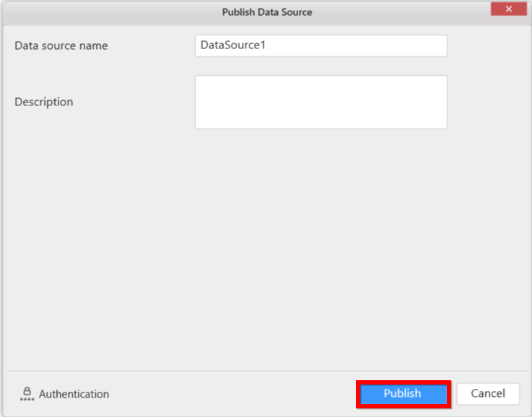The width and height of the screenshot is (532, 417).
Task: Close the Publish Data Source dialog
Action: (x=509, y=9)
